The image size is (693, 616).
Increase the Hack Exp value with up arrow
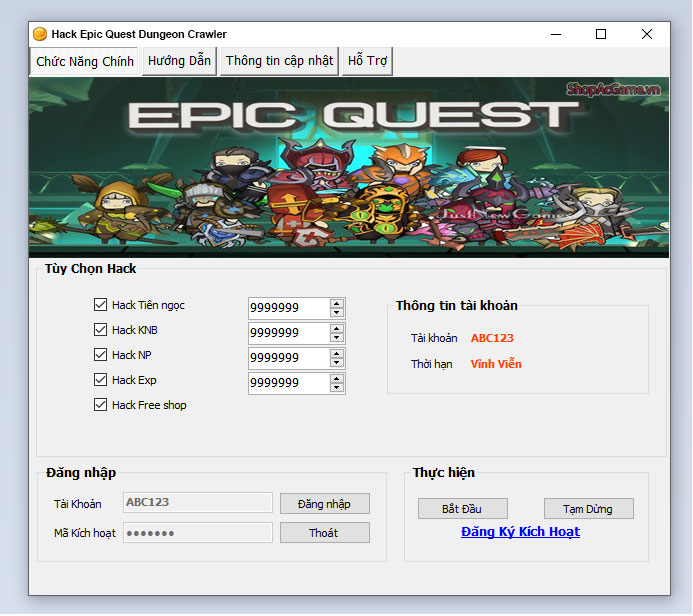click(337, 379)
